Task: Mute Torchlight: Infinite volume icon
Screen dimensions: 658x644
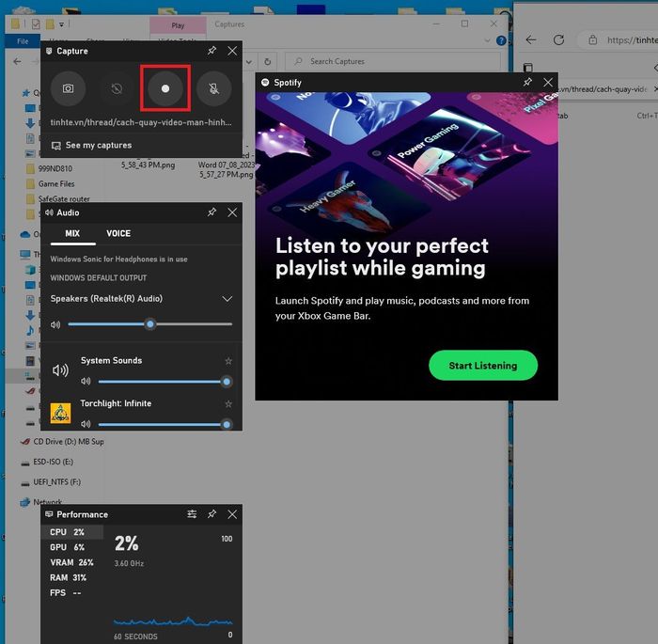Action: [86, 424]
